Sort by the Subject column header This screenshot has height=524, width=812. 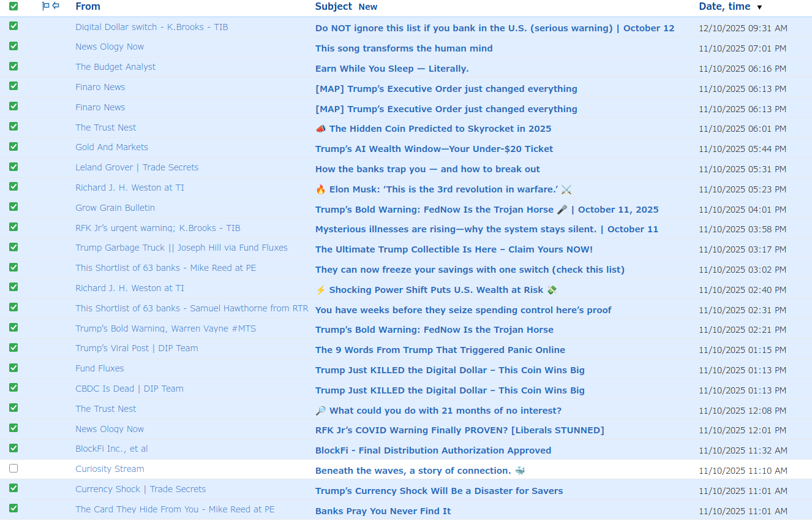[333, 6]
